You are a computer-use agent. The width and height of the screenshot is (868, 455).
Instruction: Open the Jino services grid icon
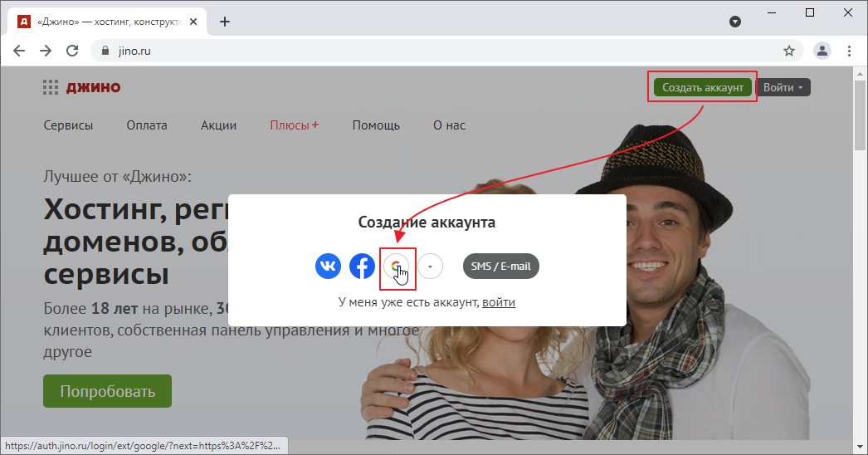[x=51, y=87]
